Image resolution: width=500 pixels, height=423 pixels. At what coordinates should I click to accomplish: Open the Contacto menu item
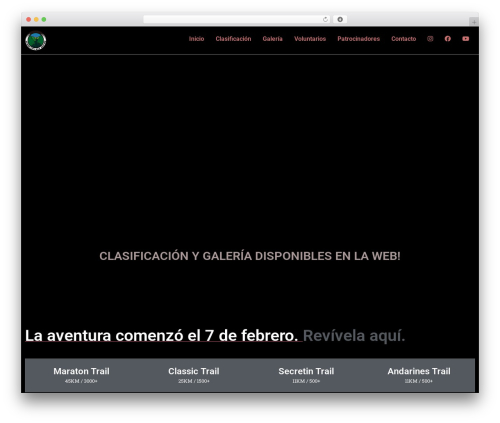tap(404, 39)
